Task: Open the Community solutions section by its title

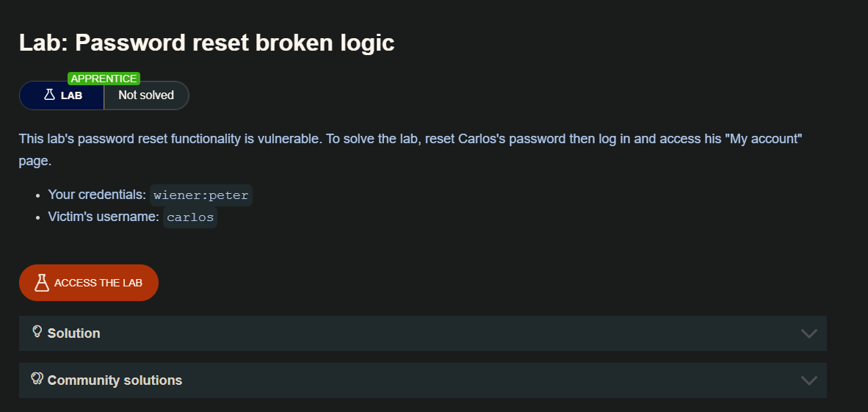Action: click(x=115, y=380)
